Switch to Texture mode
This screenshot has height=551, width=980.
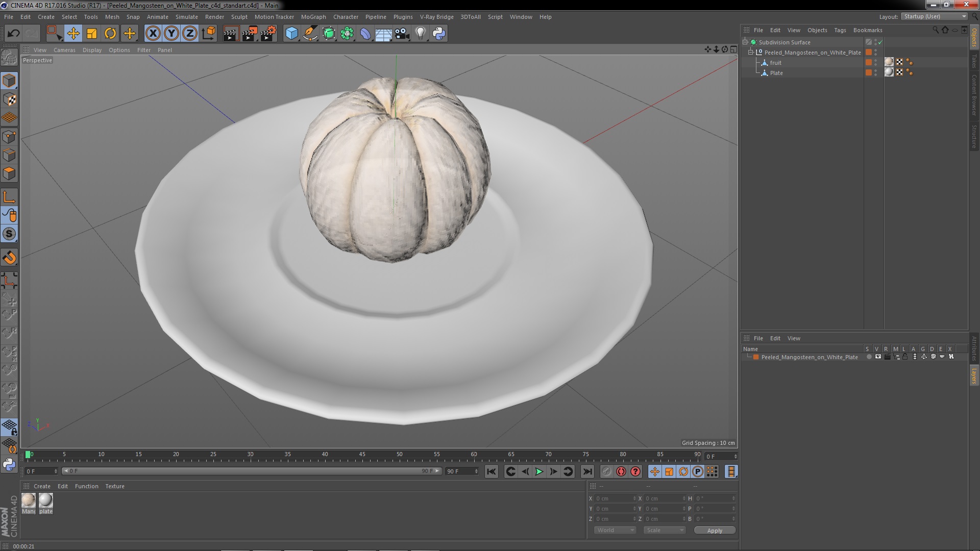pos(9,99)
